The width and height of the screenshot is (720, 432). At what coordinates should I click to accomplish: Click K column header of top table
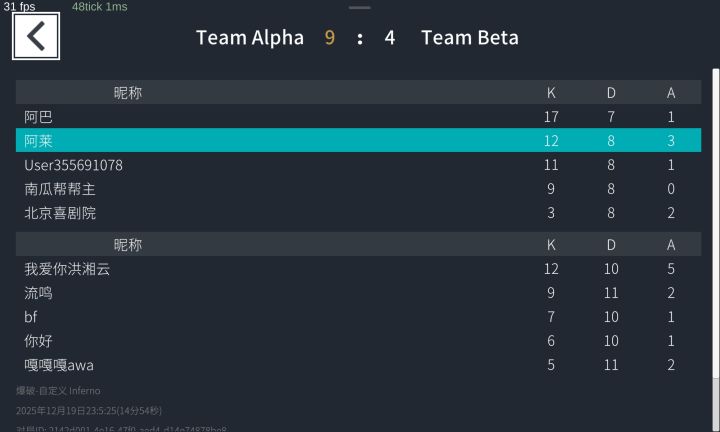pyautogui.click(x=551, y=93)
